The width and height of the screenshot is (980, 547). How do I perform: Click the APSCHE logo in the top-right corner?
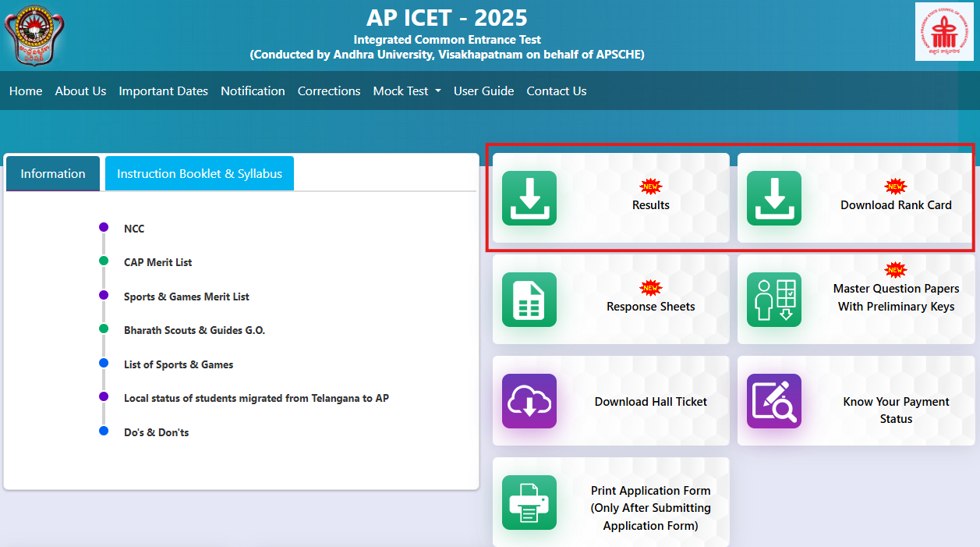[943, 31]
